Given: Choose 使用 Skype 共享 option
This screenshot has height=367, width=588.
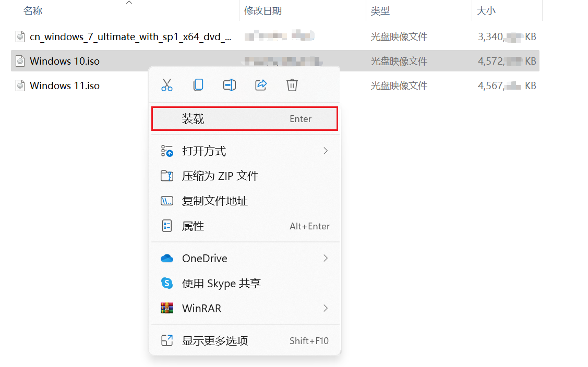Looking at the screenshot, I should (245, 284).
